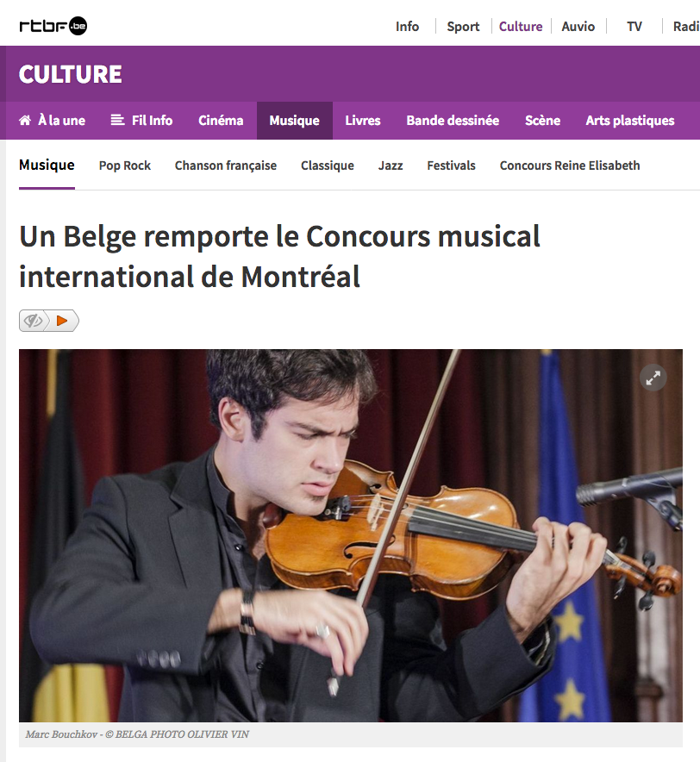Image resolution: width=700 pixels, height=762 pixels.
Task: Select the Musique tab in purple bar
Action: 295,121
